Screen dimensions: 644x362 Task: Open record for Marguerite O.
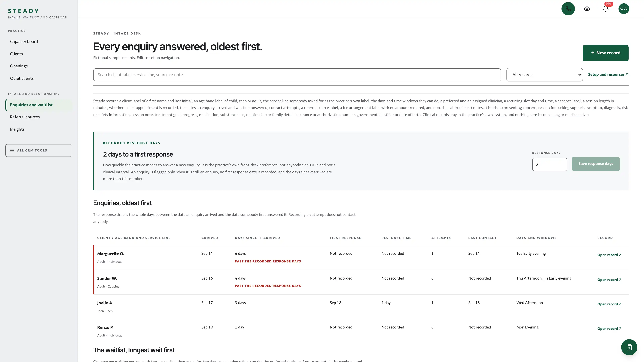[609, 255]
